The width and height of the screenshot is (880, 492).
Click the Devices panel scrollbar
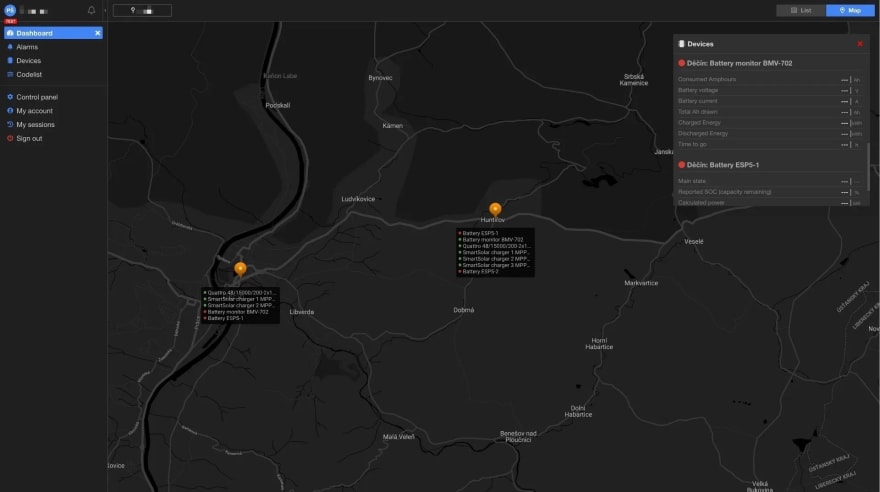click(x=868, y=167)
